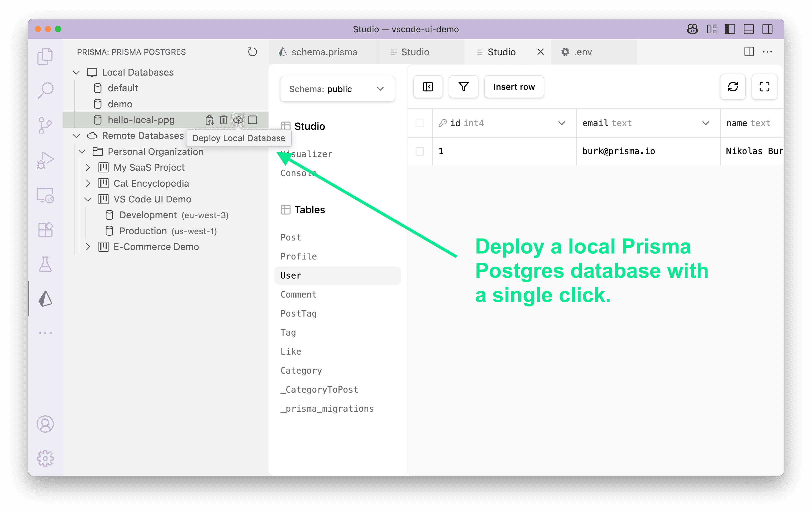Collapse the Remote Databases section

tap(76, 136)
